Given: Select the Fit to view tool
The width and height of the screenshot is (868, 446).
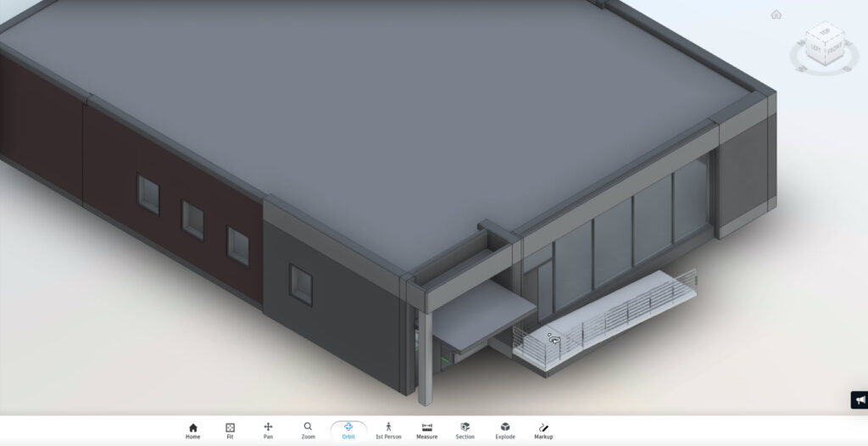Looking at the screenshot, I should [x=230, y=431].
